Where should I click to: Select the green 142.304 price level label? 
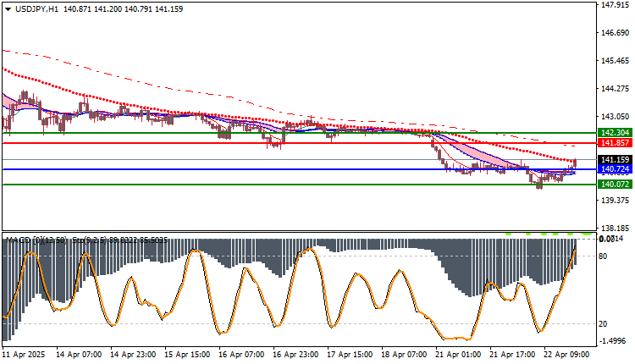coord(615,133)
